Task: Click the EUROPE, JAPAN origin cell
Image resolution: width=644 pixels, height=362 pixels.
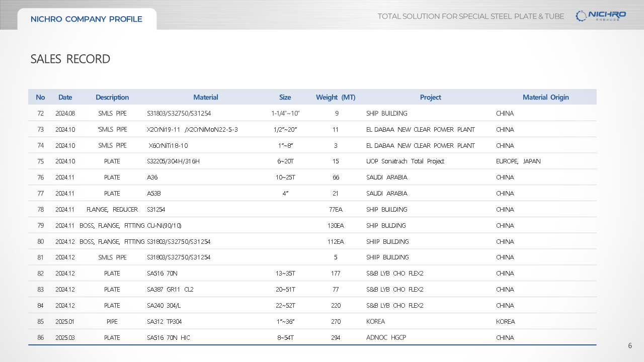Action: click(x=518, y=161)
